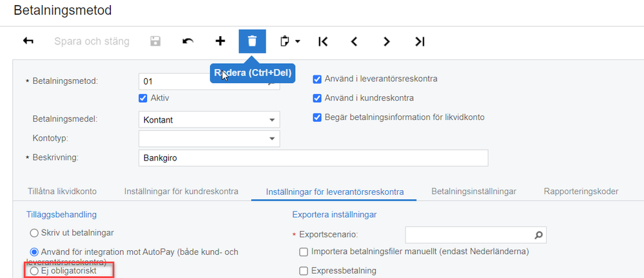Click the Radera trash icon
644x278 pixels.
252,41
